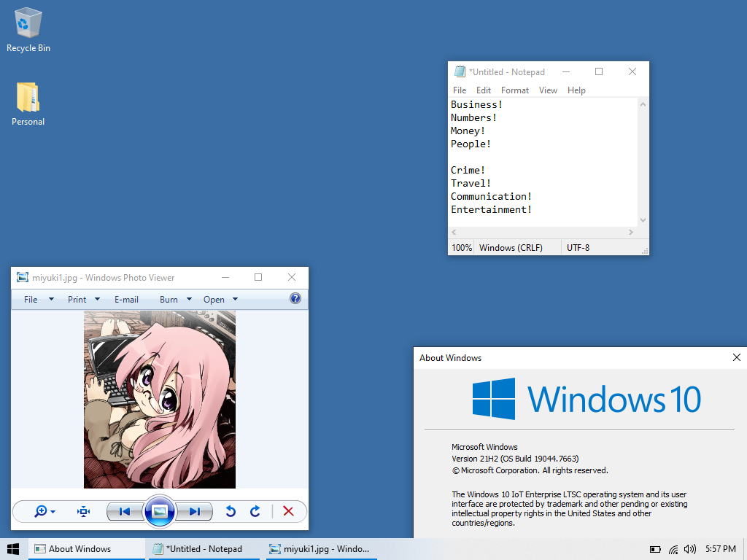
Task: Click the Photo Viewer title bar icon
Action: click(x=23, y=277)
